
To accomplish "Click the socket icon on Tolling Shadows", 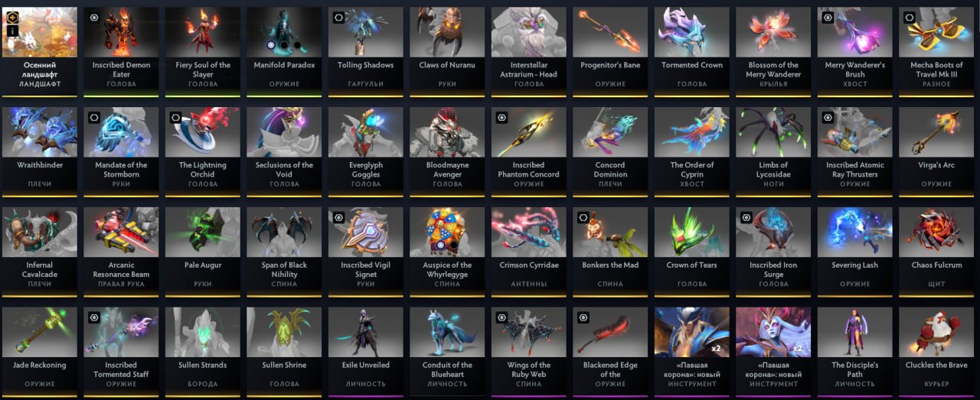I will pos(338,17).
